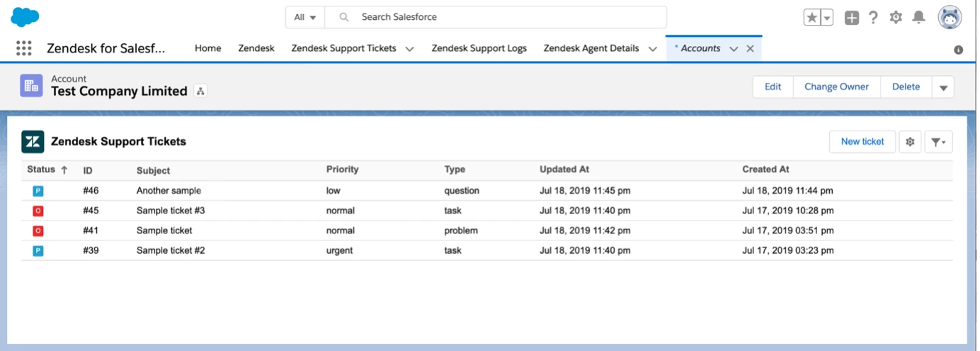This screenshot has width=980, height=351.
Task: Click the O status badge for ticket #41
Action: pyautogui.click(x=38, y=230)
